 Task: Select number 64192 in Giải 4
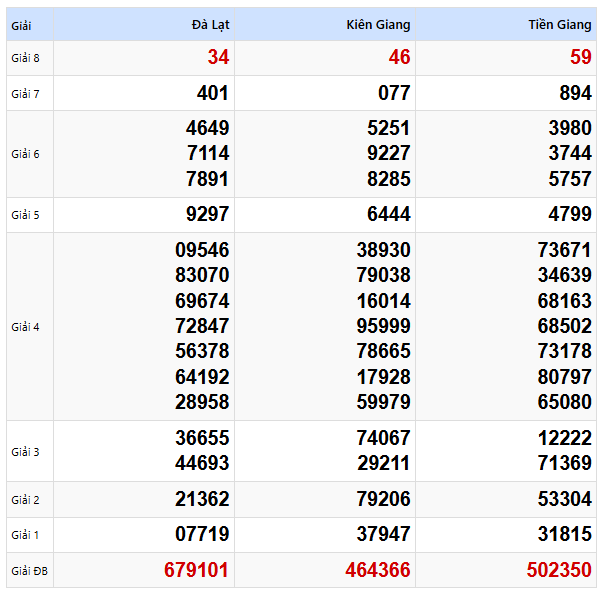(202, 377)
